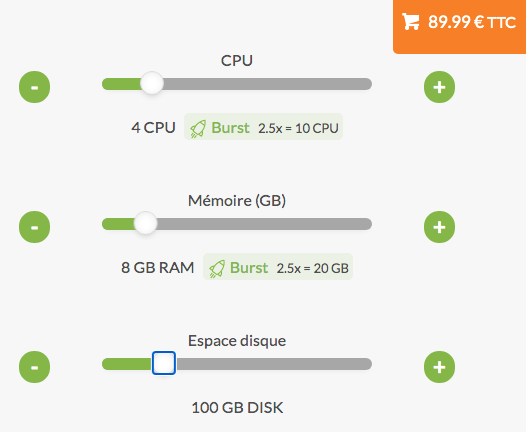Click the gray part of Mémoire track
The width and height of the screenshot is (526, 432).
point(264,224)
